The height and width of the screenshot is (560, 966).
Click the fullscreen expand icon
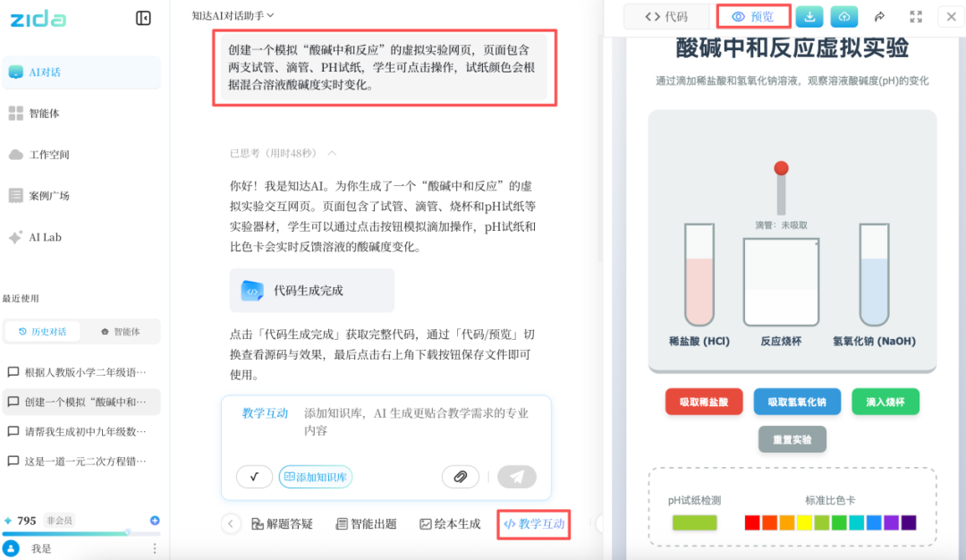(x=916, y=17)
